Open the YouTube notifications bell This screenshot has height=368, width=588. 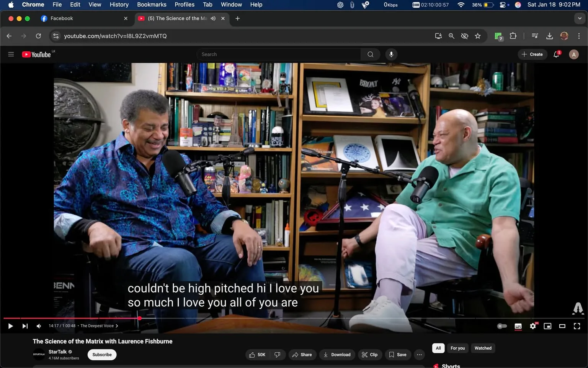click(556, 54)
